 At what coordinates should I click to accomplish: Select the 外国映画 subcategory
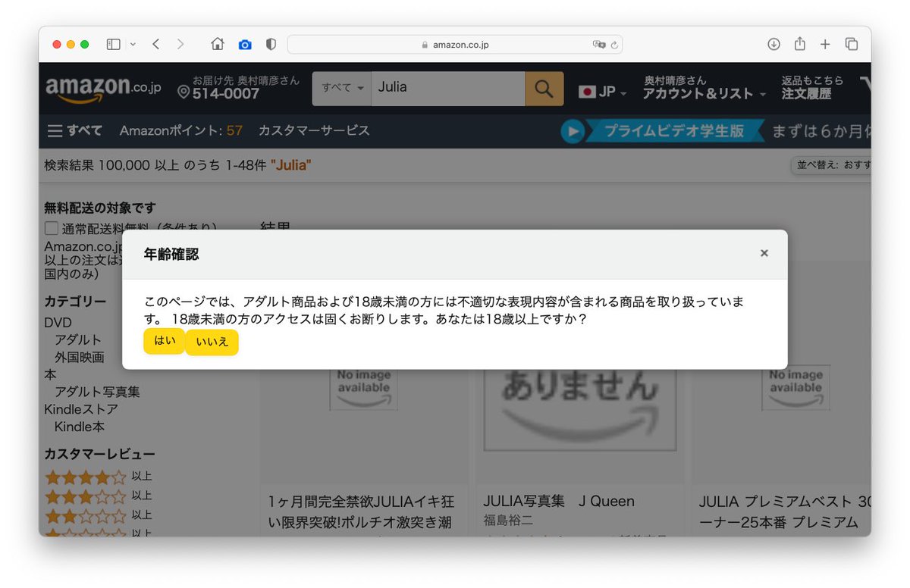click(79, 358)
